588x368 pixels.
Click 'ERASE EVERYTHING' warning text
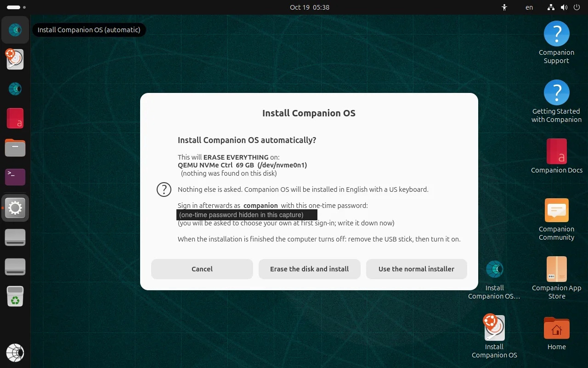[236, 157]
